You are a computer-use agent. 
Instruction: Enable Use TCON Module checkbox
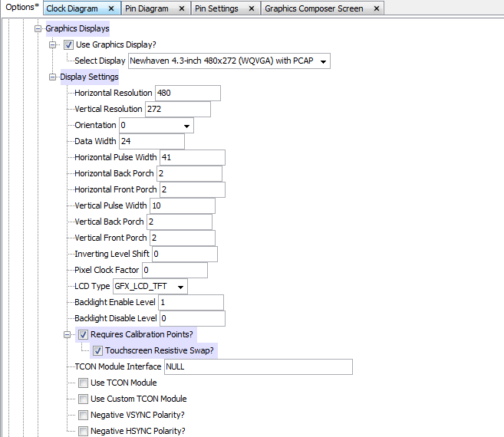click(x=83, y=383)
